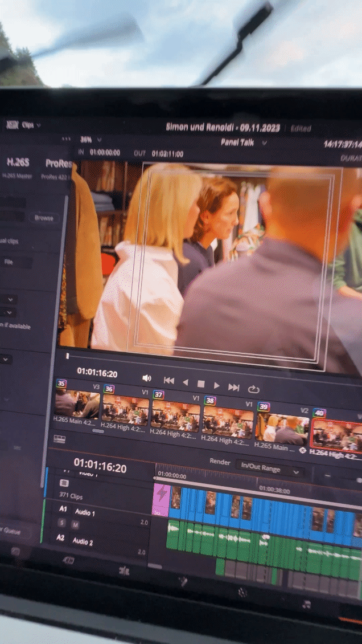
Task: Select clip 38 thumbnail
Action: (227, 421)
